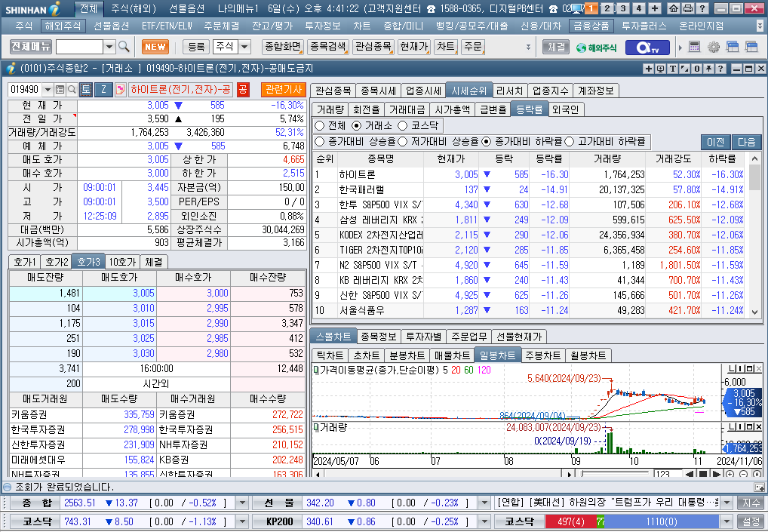768x532 pixels.
Task: Click the 이전 previous page button
Action: tap(716, 142)
